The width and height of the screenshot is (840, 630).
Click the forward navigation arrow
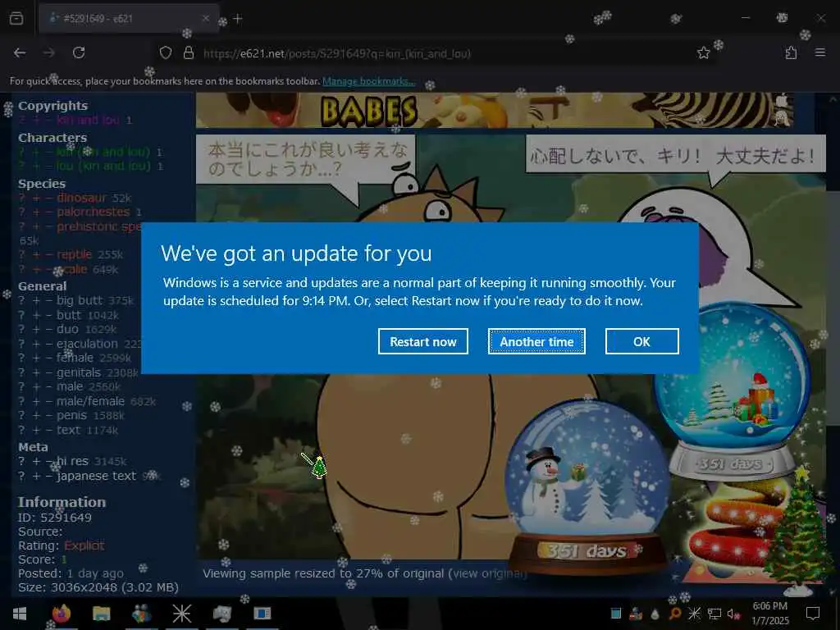coord(48,52)
